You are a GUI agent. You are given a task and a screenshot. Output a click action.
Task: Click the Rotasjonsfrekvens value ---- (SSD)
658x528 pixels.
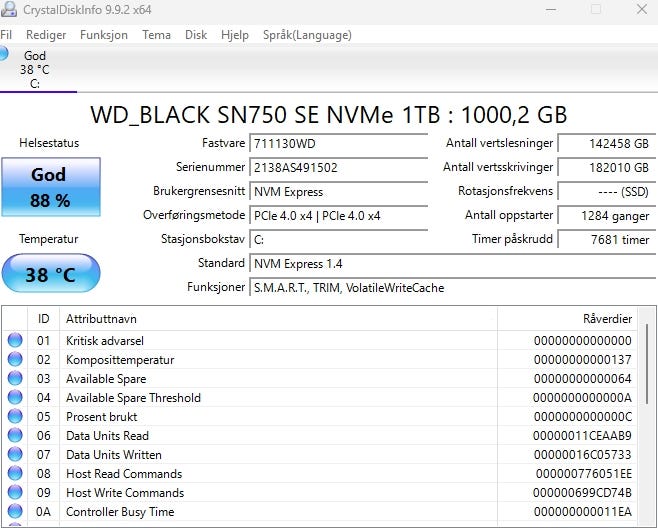pyautogui.click(x=606, y=192)
